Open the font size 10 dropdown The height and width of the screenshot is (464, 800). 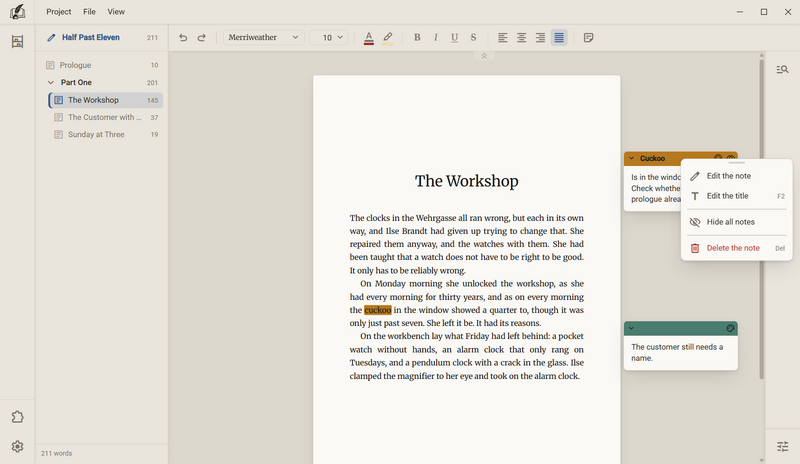(x=329, y=37)
